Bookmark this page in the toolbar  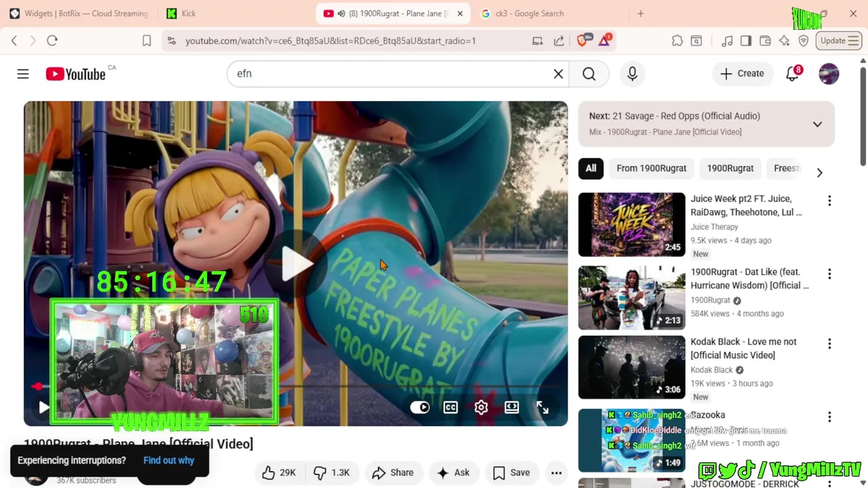click(x=146, y=41)
